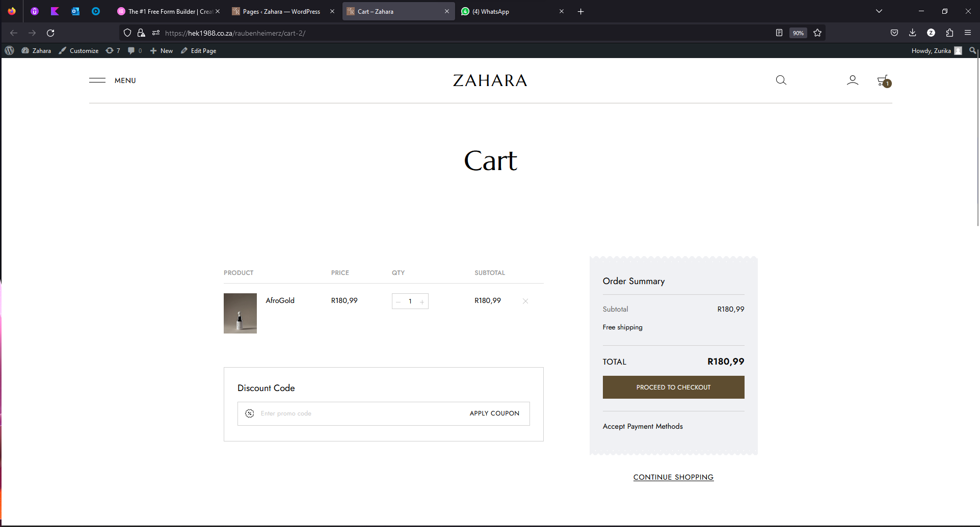Click the 90% zoom level indicator
This screenshot has width=980, height=527.
pyautogui.click(x=798, y=33)
